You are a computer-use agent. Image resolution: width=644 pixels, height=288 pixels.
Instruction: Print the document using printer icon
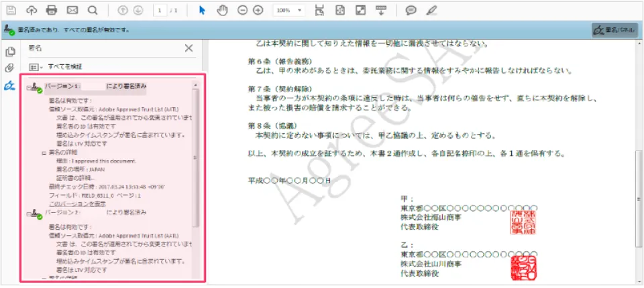52,10
